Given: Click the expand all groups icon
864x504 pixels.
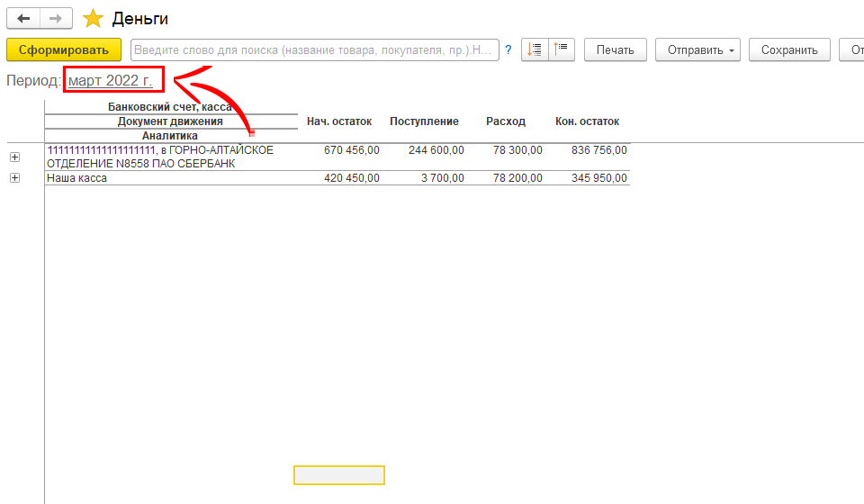Looking at the screenshot, I should pyautogui.click(x=535, y=49).
